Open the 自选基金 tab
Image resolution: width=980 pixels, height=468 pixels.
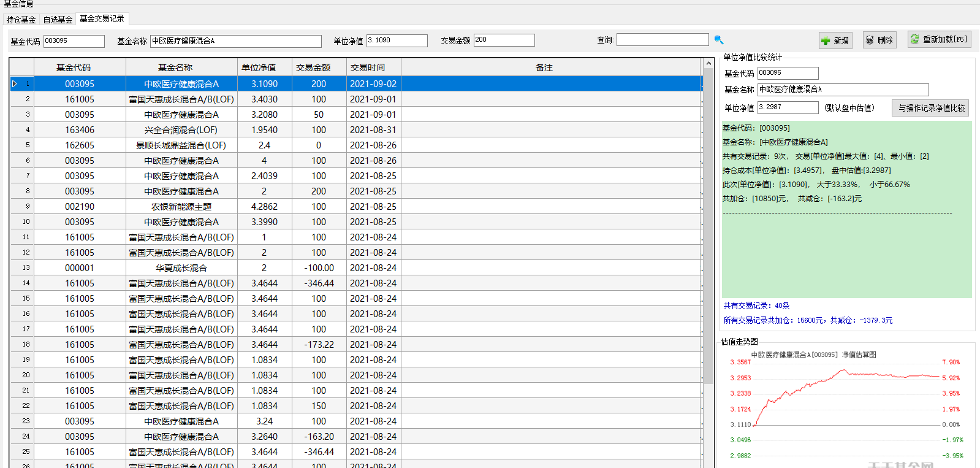pos(58,20)
